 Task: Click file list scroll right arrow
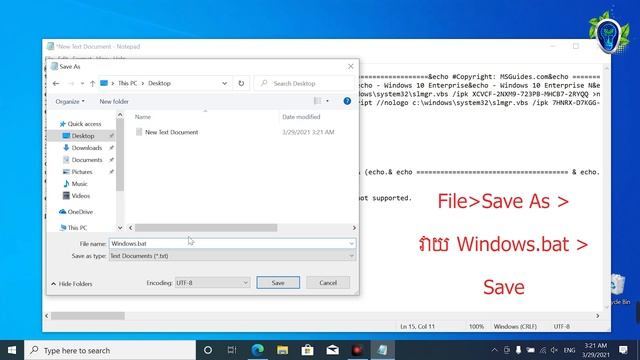pos(354,228)
